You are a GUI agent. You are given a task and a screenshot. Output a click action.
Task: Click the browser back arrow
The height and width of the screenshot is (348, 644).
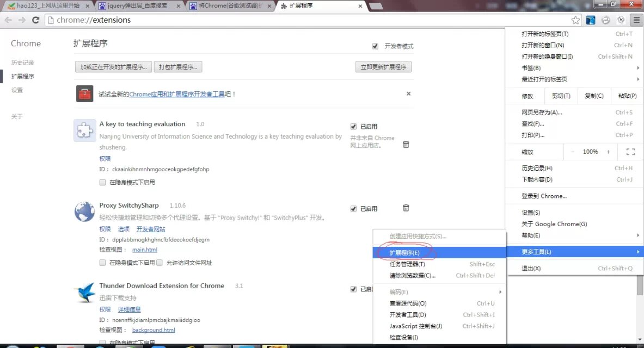pos(8,20)
